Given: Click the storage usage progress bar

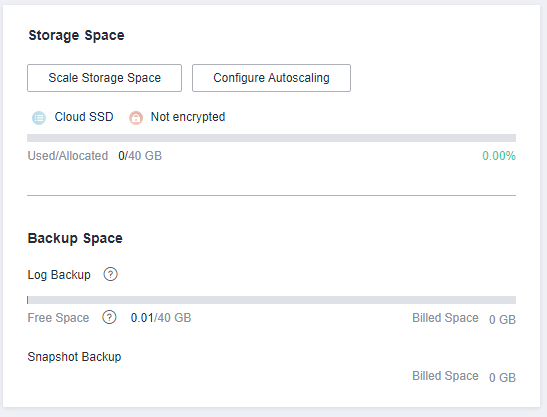Looking at the screenshot, I should coord(271,138).
